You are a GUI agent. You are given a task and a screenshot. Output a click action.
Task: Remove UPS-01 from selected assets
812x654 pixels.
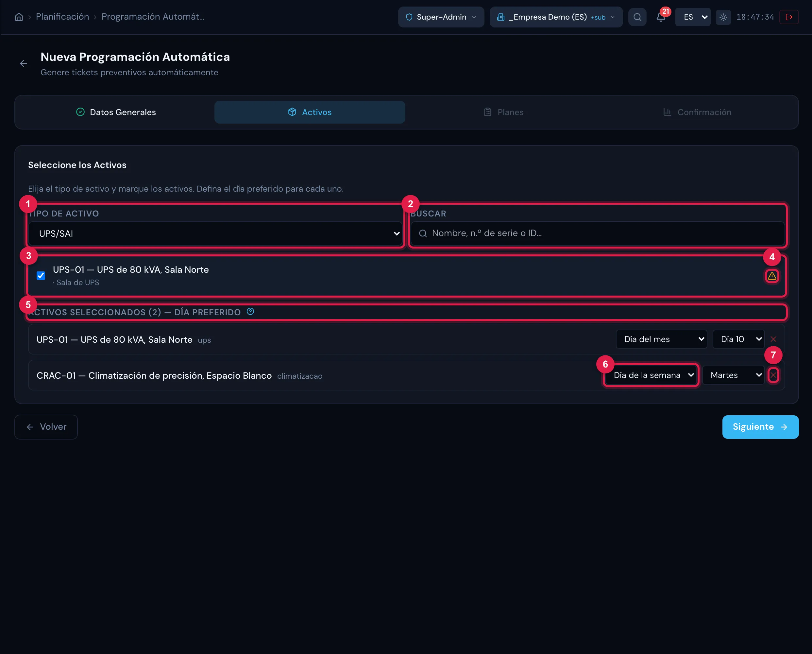pos(773,339)
